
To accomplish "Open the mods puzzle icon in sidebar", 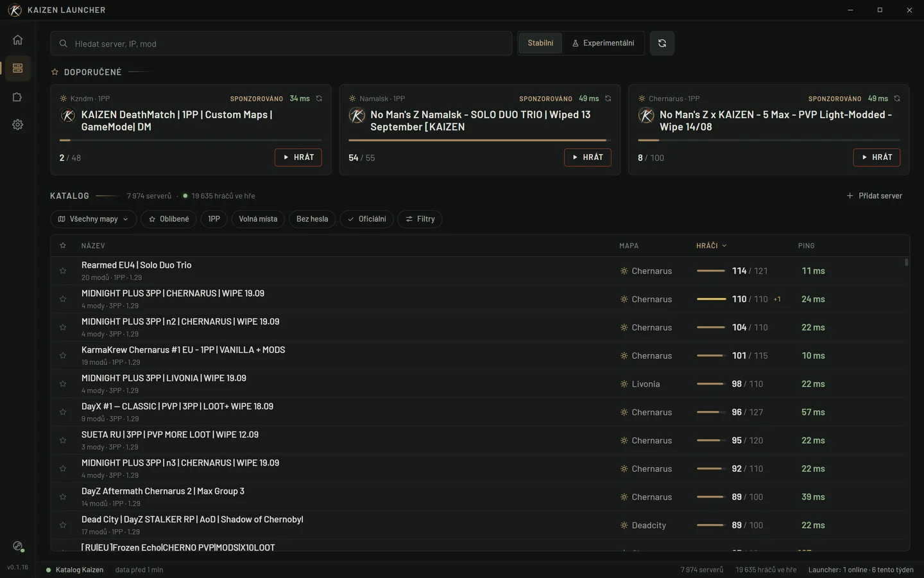I will tap(17, 97).
